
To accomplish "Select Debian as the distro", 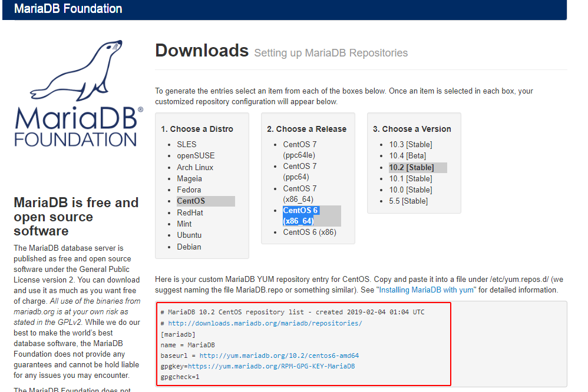I will click(x=189, y=247).
